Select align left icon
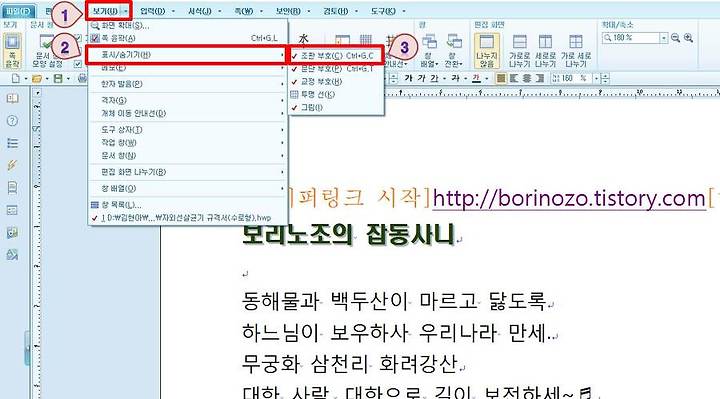 click(514, 79)
